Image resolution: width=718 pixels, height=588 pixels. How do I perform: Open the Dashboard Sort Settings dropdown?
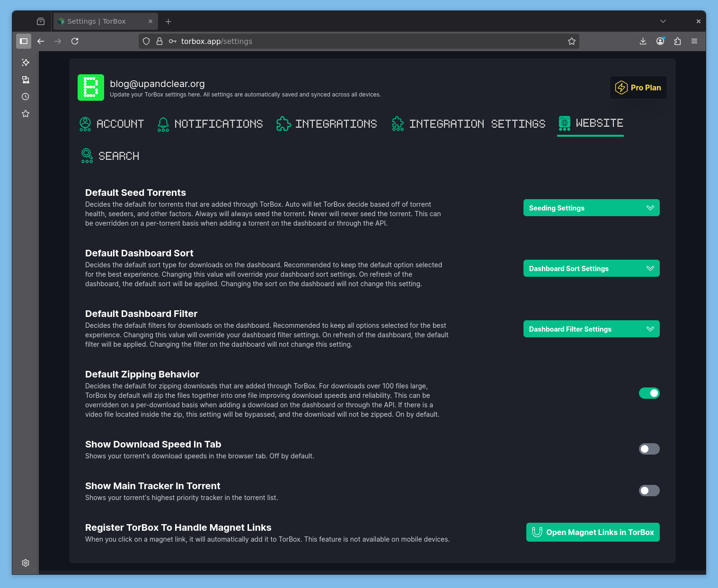pos(592,268)
